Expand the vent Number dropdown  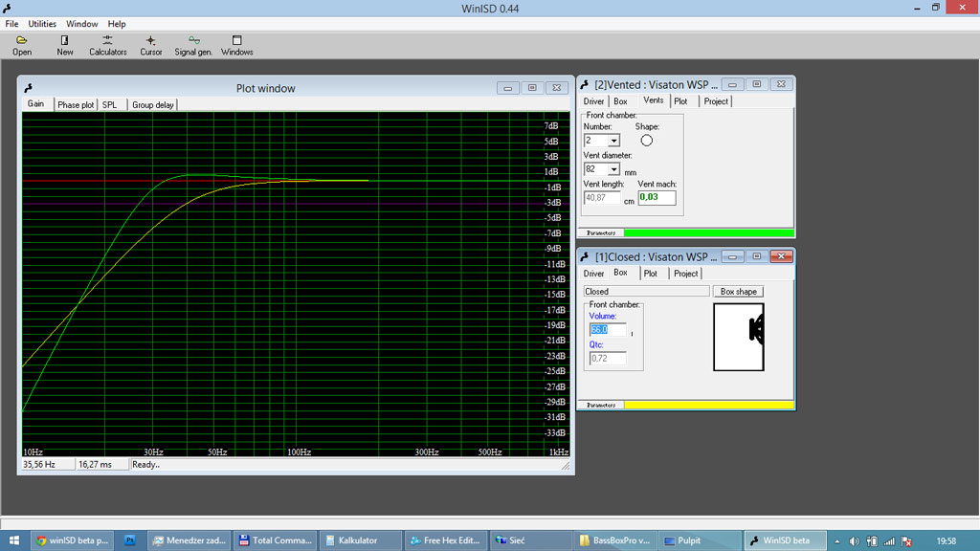pyautogui.click(x=613, y=142)
